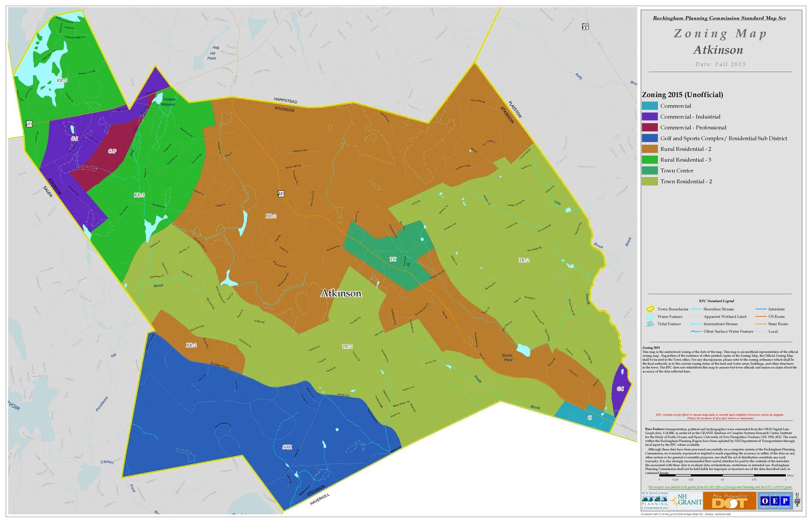Screen dimensions: 812x525
Task: Select the Town Center green swatch
Action: click(x=650, y=170)
